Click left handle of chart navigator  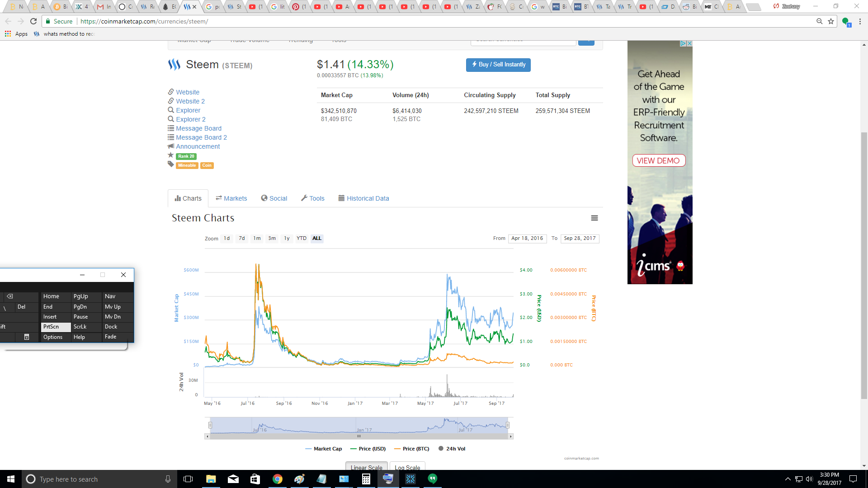(210, 425)
